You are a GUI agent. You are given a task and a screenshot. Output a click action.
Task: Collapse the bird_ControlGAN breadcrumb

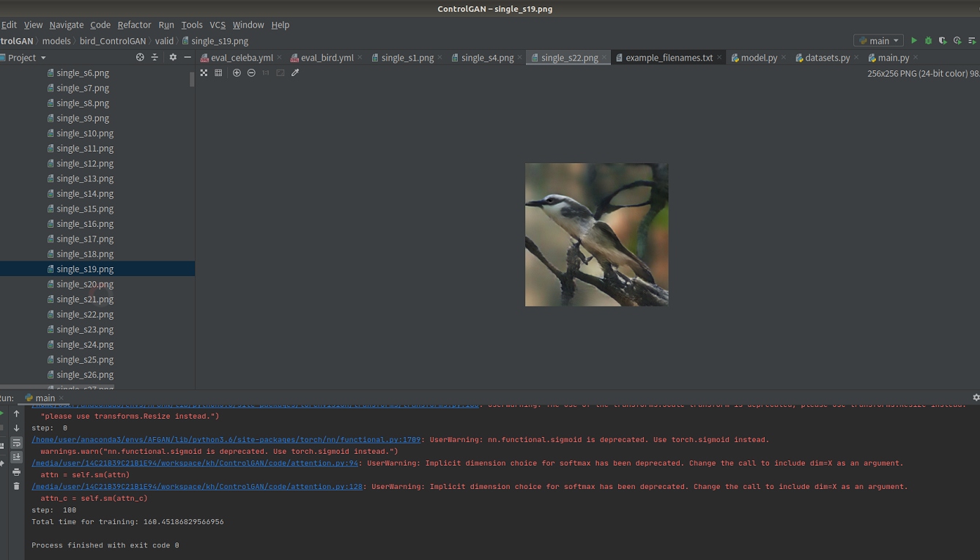point(112,41)
